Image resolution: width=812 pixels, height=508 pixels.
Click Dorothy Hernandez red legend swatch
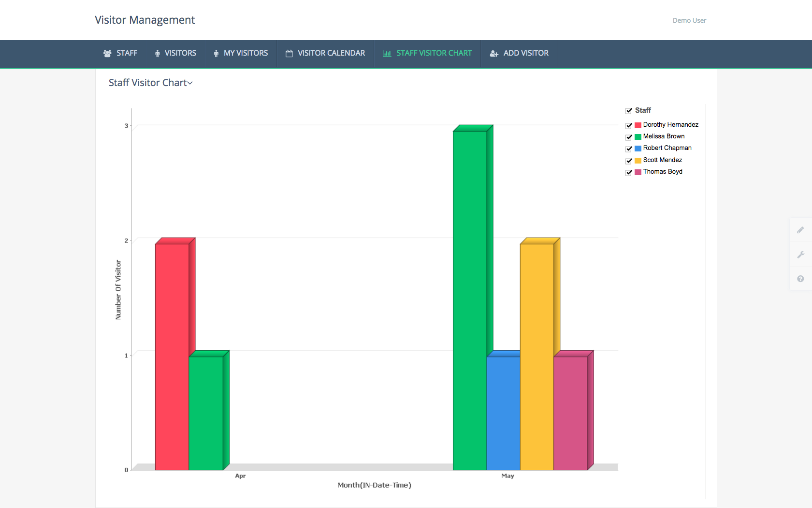click(x=638, y=125)
